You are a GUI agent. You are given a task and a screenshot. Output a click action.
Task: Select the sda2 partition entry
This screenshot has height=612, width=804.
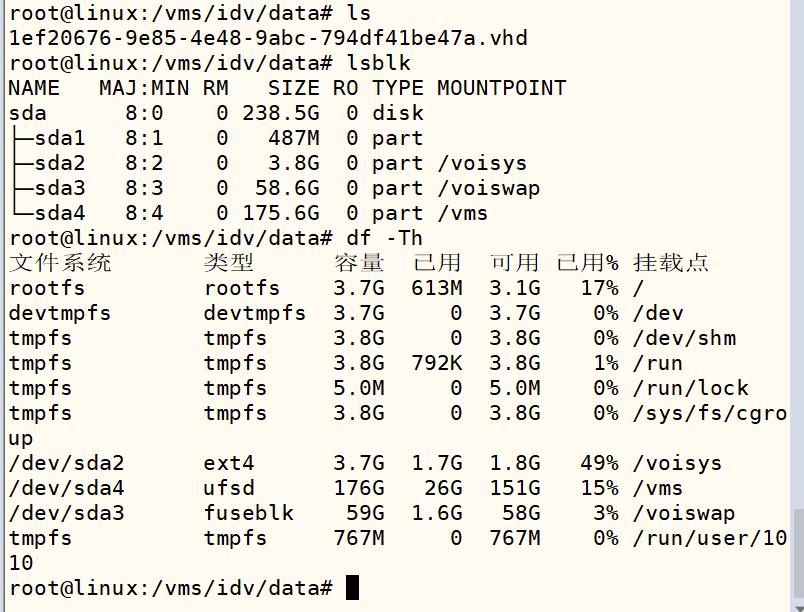(59, 163)
